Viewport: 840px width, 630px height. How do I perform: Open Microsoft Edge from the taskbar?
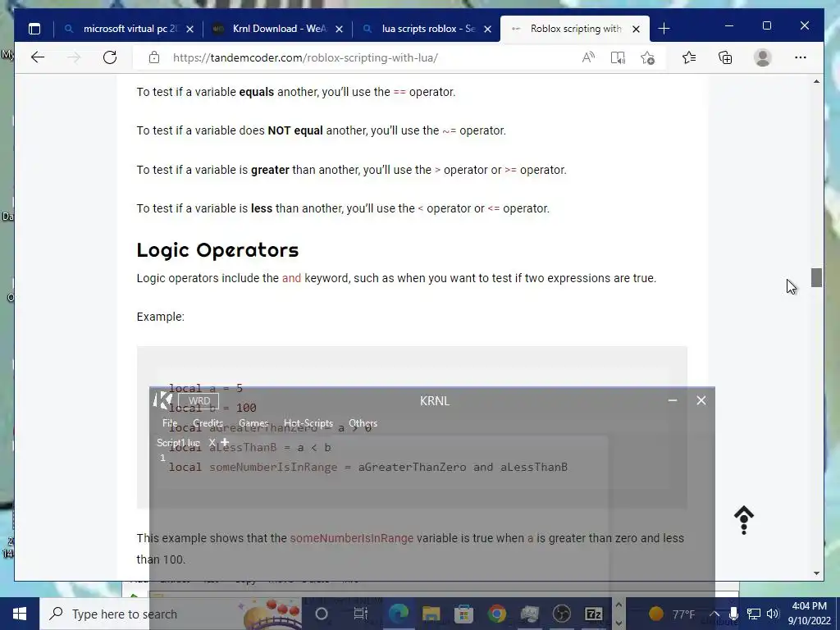click(399, 614)
